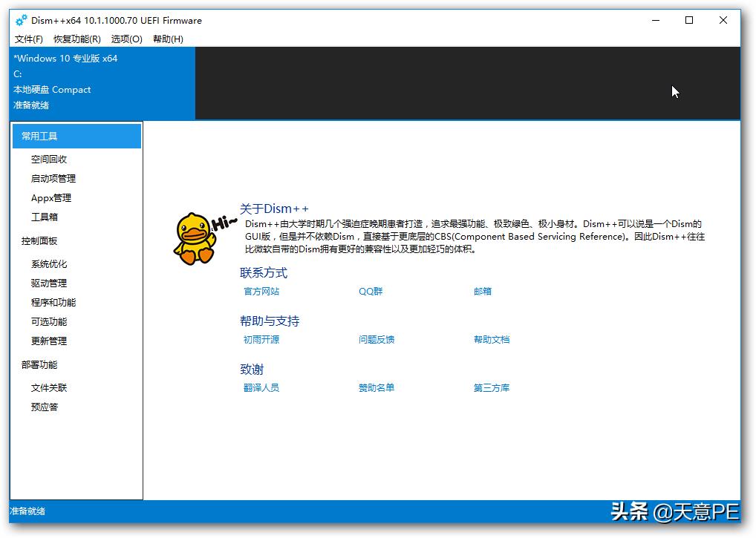Image resolution: width=756 pixels, height=538 pixels.
Task: Expand the 控制面板 section header
Action: point(39,240)
